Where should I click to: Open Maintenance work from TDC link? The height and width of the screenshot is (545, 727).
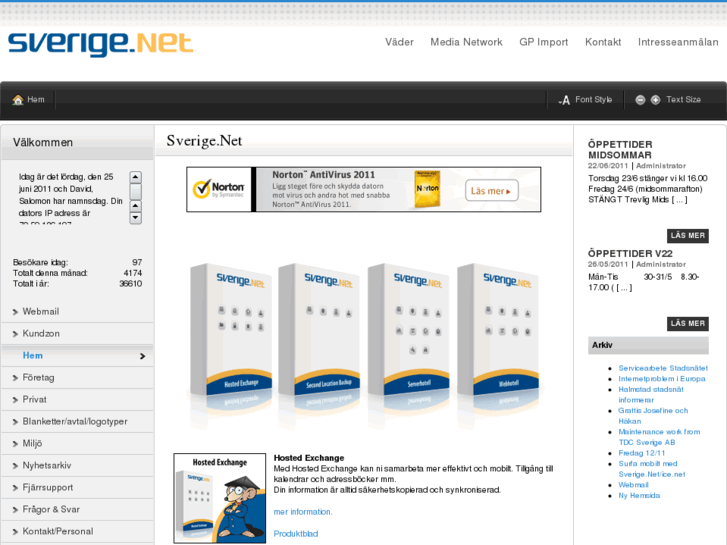659,437
